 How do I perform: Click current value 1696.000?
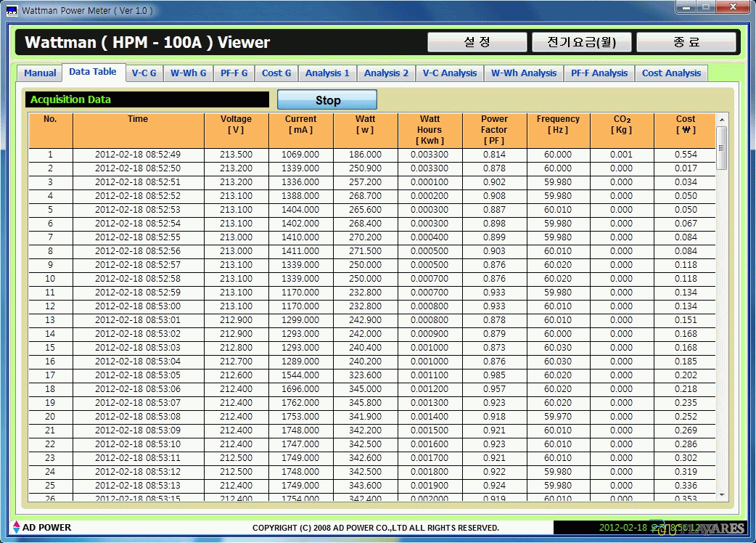tap(301, 389)
